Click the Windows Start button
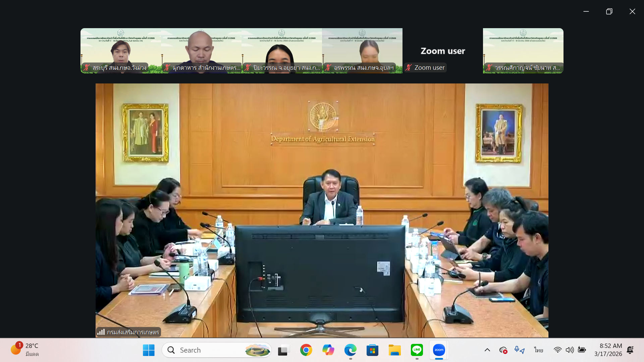This screenshot has height=362, width=644. 149,350
